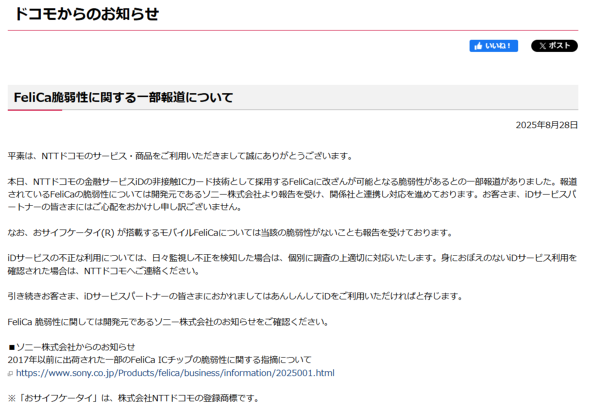Click the paragraph about iDサービスの不正な利用
The image size is (590, 411).
click(x=292, y=264)
